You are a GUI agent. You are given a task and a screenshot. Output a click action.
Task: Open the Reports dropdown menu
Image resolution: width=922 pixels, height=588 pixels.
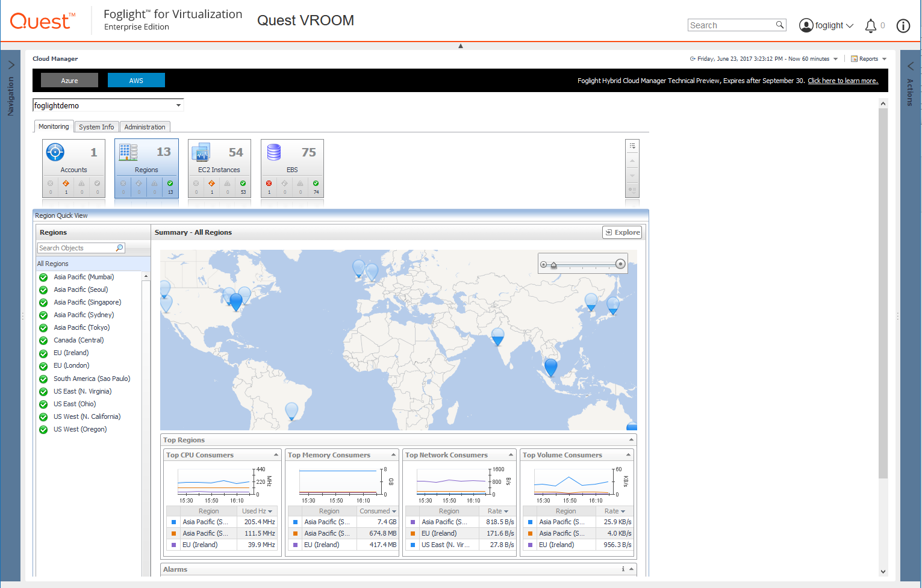click(868, 59)
